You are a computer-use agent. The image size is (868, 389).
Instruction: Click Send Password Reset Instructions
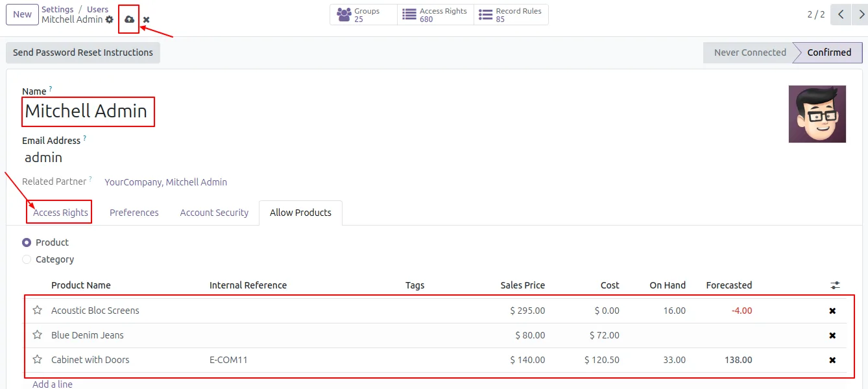coord(83,53)
